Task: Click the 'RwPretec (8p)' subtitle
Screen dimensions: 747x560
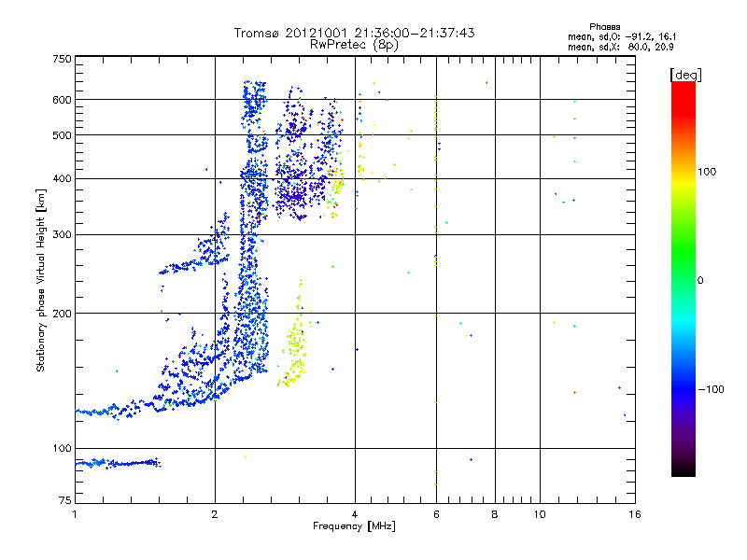Action: (355, 45)
